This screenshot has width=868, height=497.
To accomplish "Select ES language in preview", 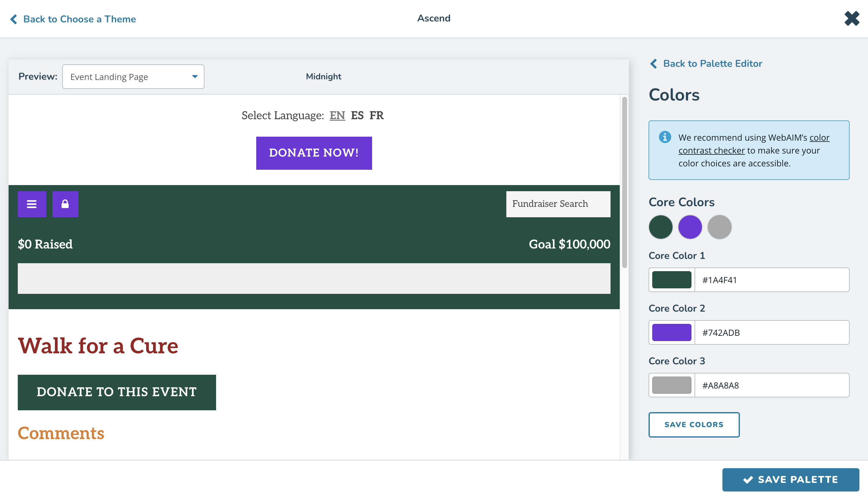I will click(357, 116).
